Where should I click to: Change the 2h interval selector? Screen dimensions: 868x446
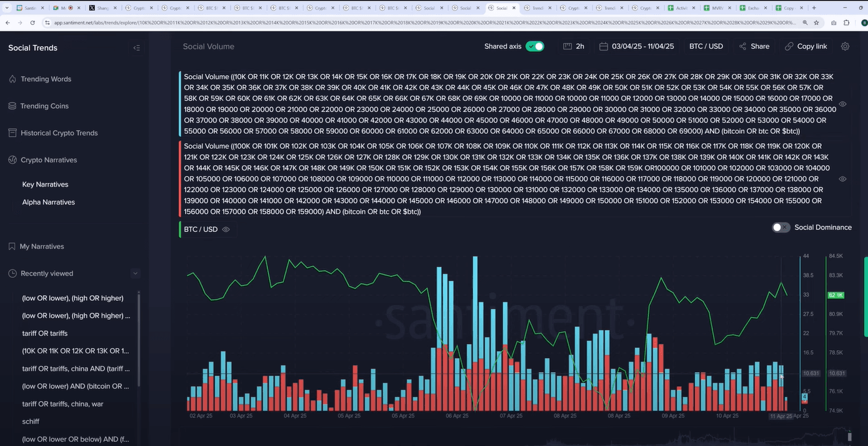pos(574,46)
